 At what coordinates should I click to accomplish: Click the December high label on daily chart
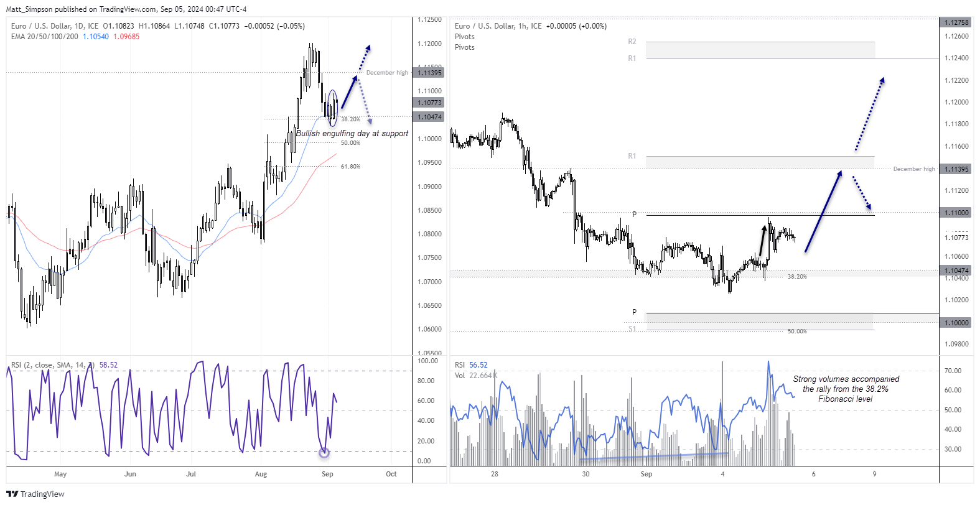[x=387, y=73]
